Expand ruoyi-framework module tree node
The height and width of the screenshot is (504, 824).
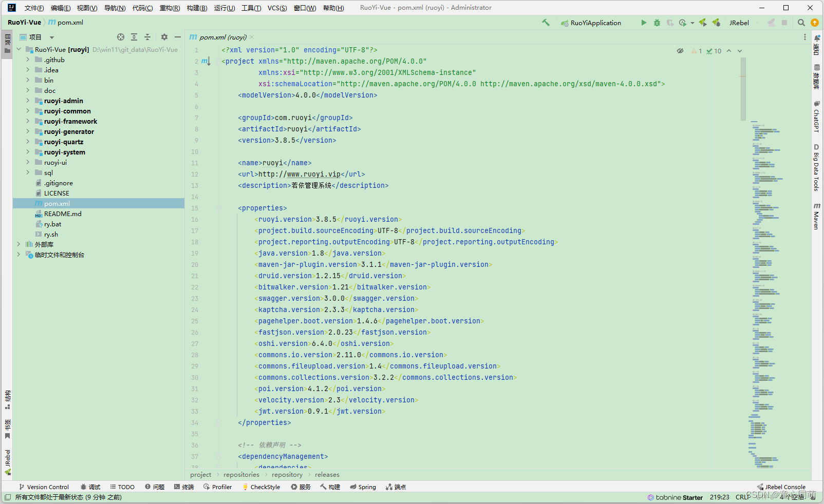(28, 121)
